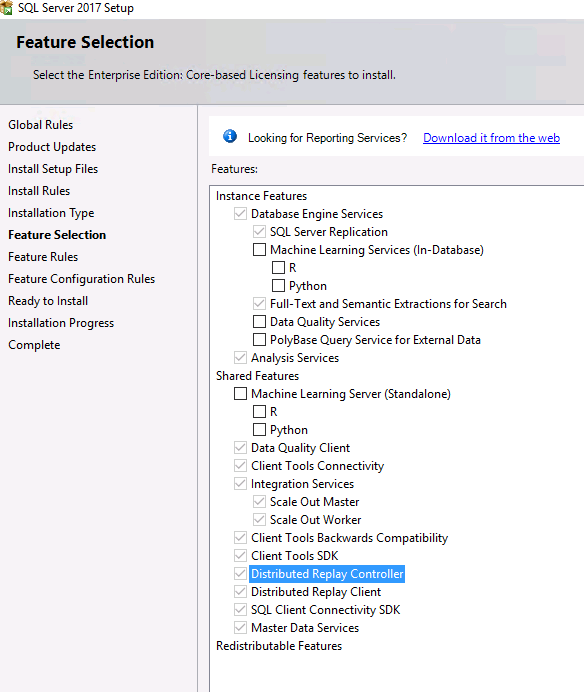Toggle Client Tools Backwards Compatibility checkbox
The width and height of the screenshot is (584, 692).
[240, 538]
